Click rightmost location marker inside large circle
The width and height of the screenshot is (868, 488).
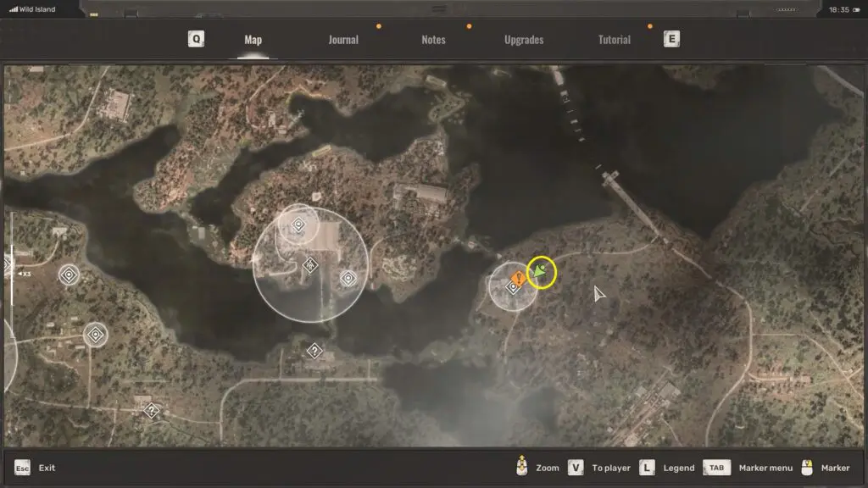(348, 278)
